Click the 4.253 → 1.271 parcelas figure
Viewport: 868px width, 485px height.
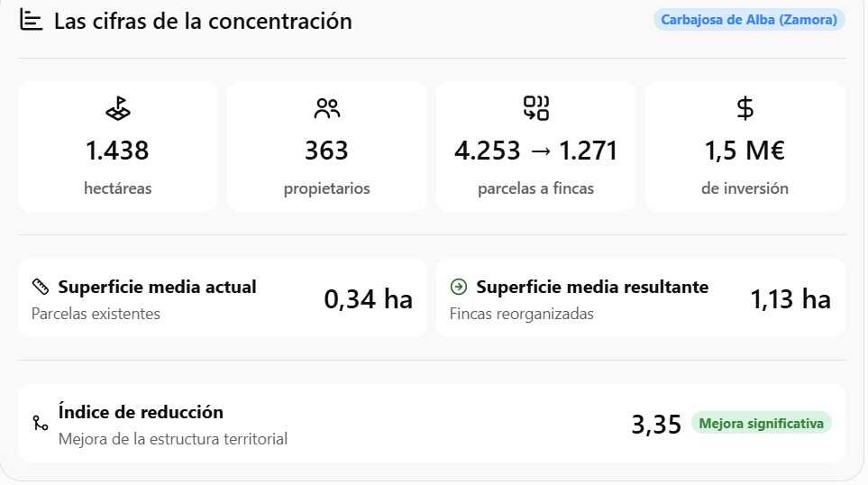536,151
